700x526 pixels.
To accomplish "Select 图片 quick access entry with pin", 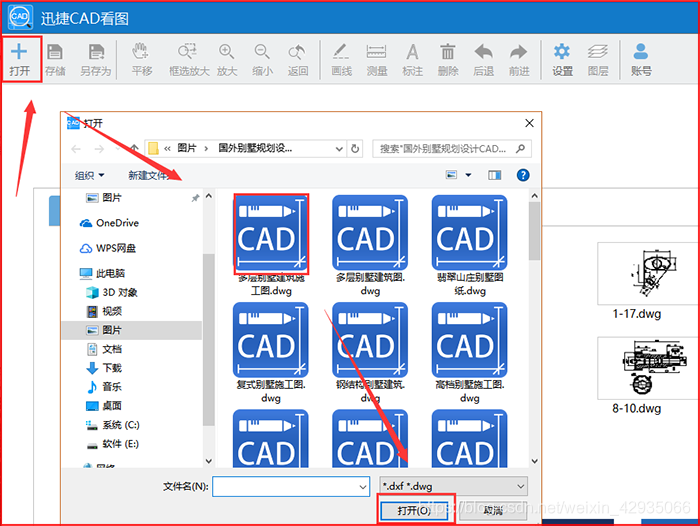I will pyautogui.click(x=112, y=197).
